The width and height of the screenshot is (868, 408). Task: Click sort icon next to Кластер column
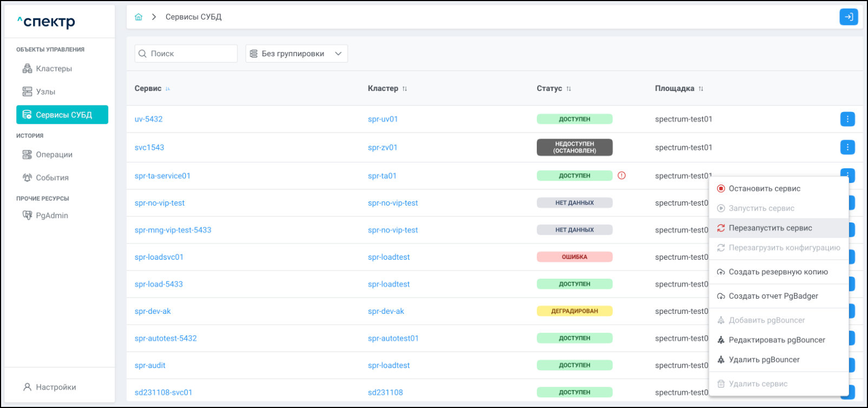point(405,89)
